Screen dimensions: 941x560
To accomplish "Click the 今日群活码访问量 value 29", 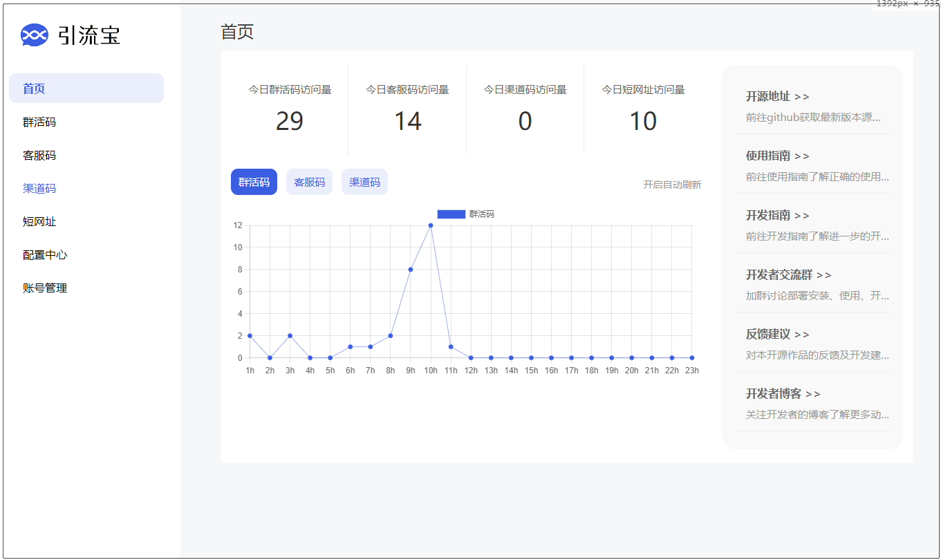I will pos(290,121).
